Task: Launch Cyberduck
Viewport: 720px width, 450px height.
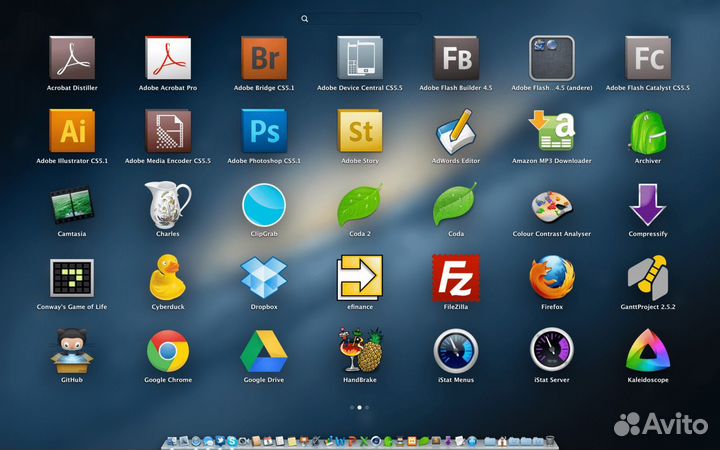Action: click(x=168, y=277)
